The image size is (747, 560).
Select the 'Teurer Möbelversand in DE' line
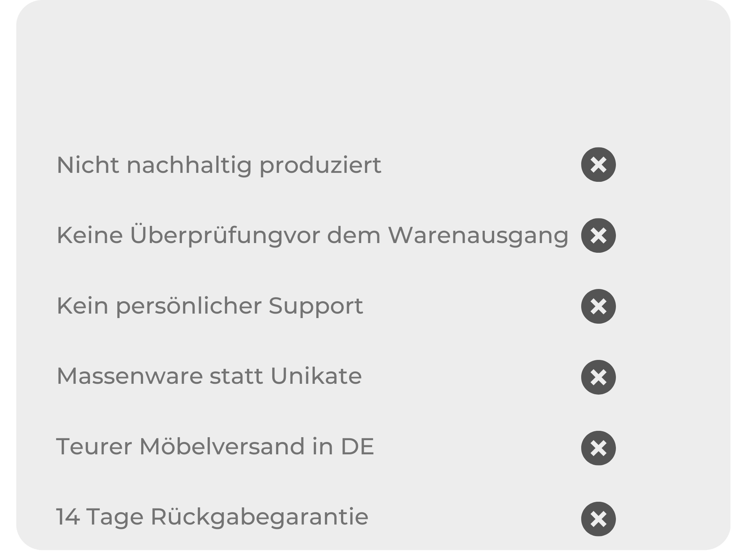(215, 447)
